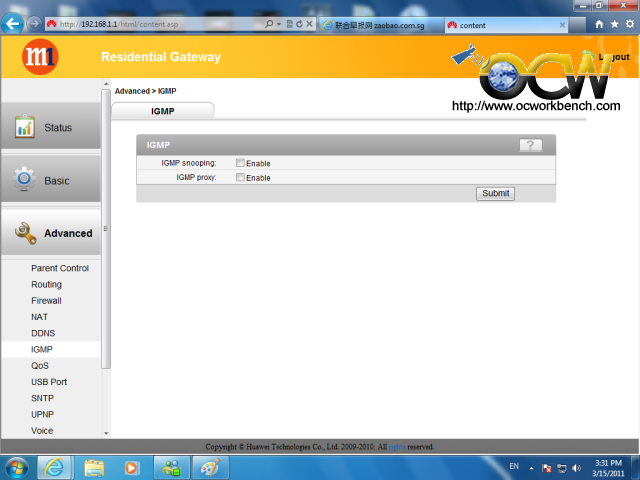640x480 pixels.
Task: Close the content tab
Action: (x=562, y=25)
